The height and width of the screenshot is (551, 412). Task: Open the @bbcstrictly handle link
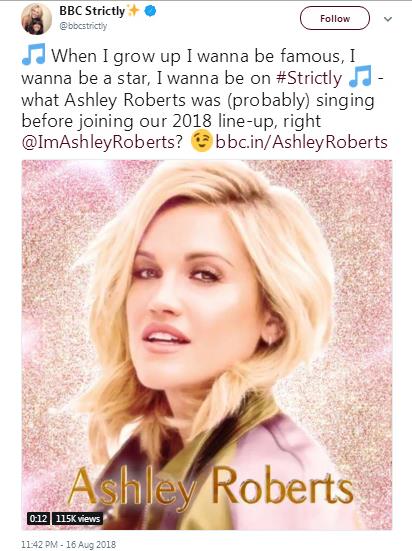(83, 26)
